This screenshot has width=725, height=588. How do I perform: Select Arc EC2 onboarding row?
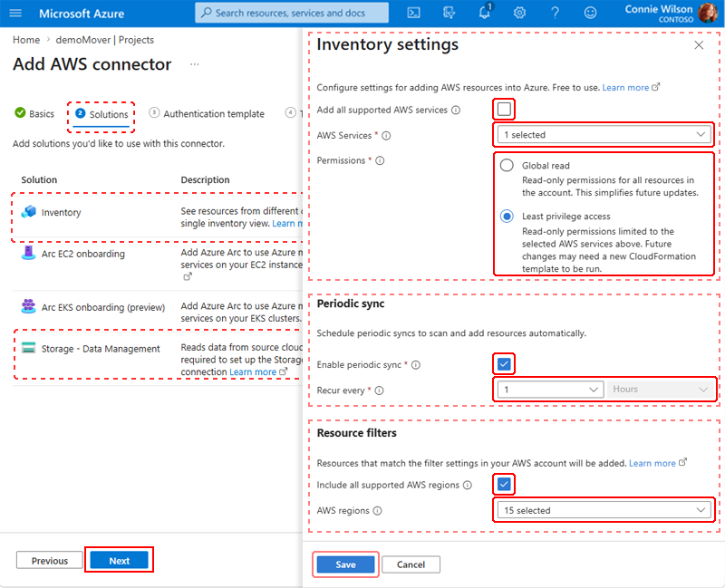pyautogui.click(x=157, y=264)
